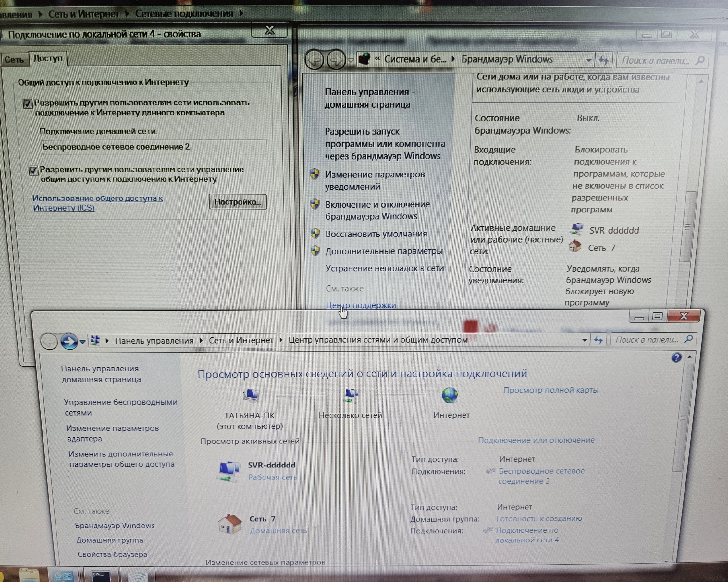
Task: Select the Доступ tab in properties dialog
Action: [x=48, y=58]
